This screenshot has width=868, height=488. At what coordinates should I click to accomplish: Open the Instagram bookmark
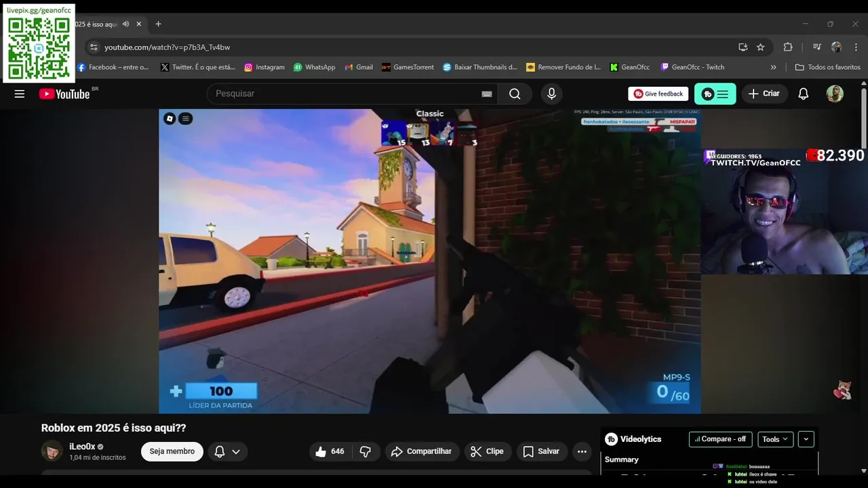point(264,67)
